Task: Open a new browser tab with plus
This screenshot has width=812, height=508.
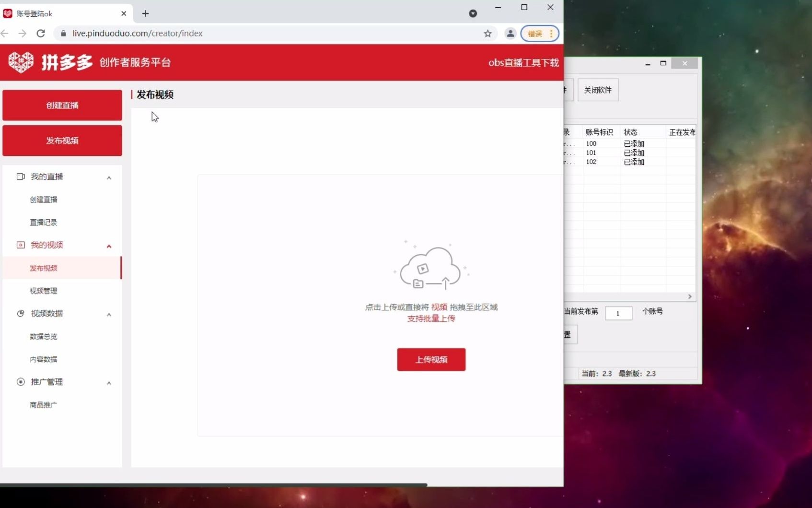Action: click(145, 13)
